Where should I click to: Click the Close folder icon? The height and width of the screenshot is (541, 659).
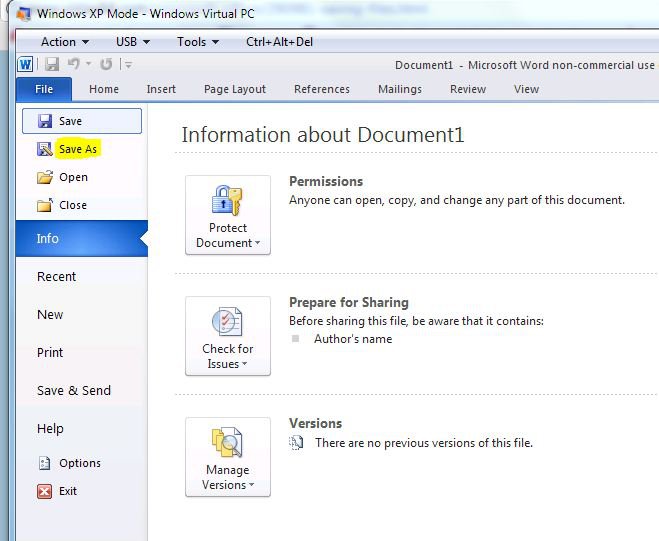point(45,205)
